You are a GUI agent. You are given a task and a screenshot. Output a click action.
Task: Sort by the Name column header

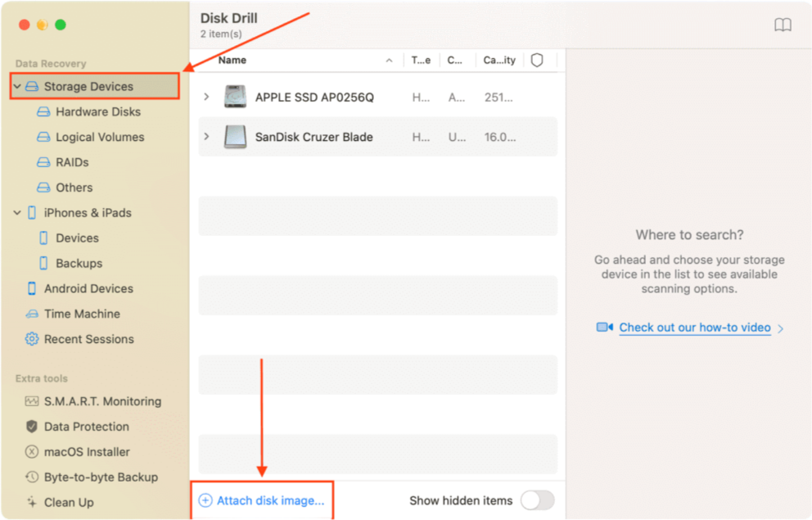(x=232, y=60)
